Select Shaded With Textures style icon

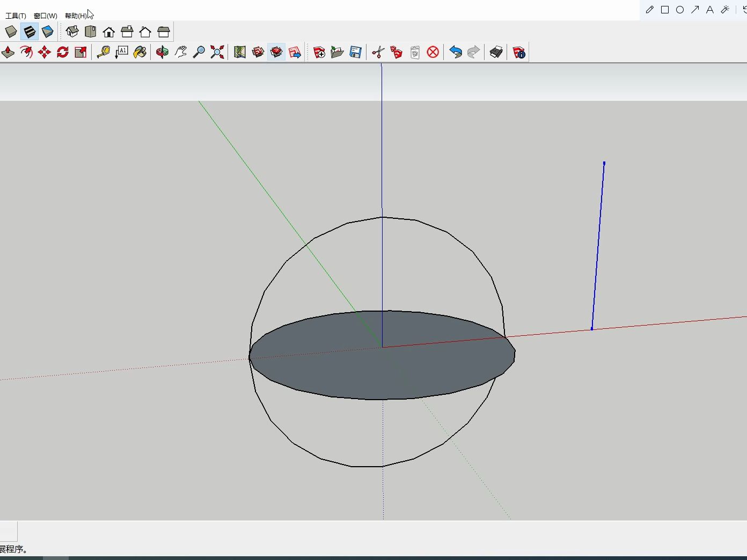48,32
